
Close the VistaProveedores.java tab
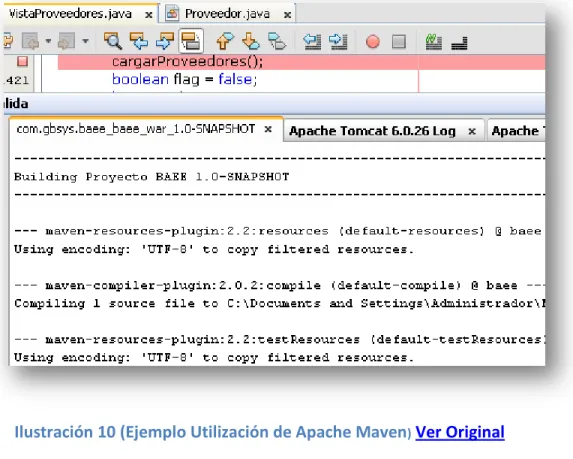tap(149, 15)
